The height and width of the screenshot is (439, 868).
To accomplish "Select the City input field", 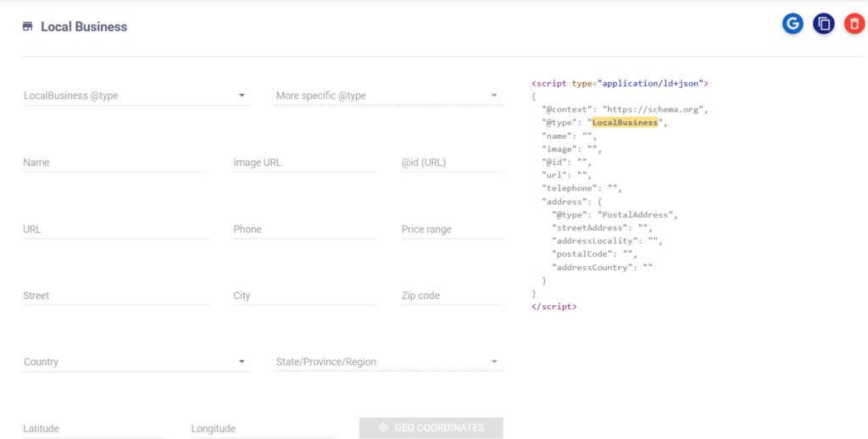I will (x=304, y=296).
